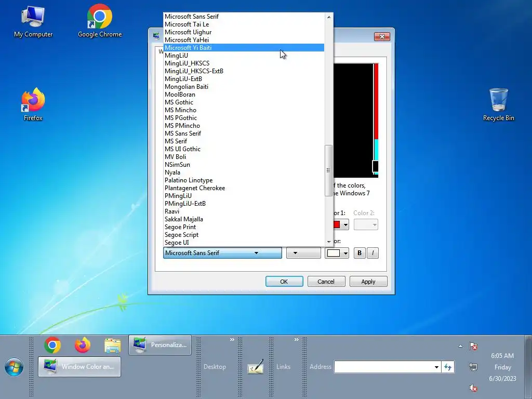Screen dimensions: 532x399
Task: Click the font list scrollbar thumb
Action: pos(328,170)
